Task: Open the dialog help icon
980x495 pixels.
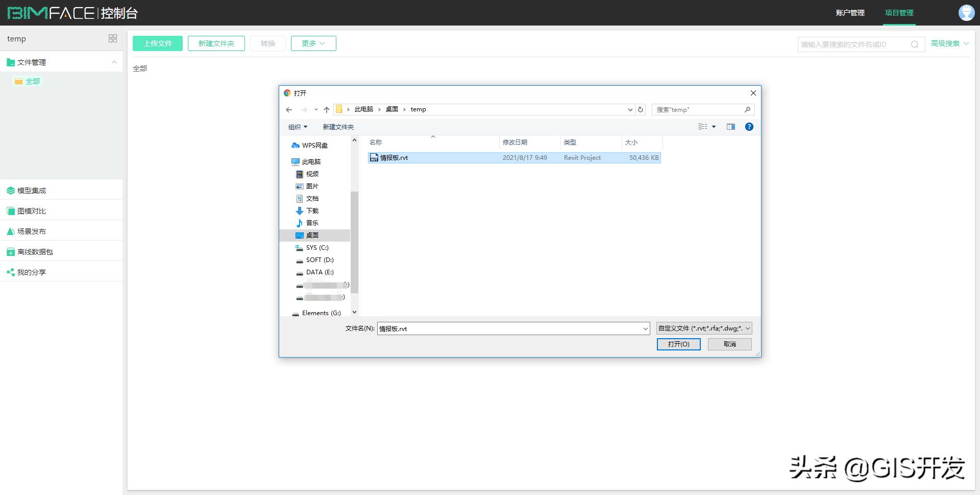Action: (749, 127)
